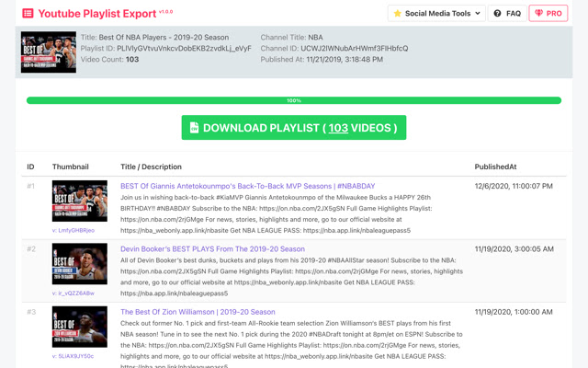
Task: Click the Zion Williamson thumbnail in row 3
Action: coord(80,327)
